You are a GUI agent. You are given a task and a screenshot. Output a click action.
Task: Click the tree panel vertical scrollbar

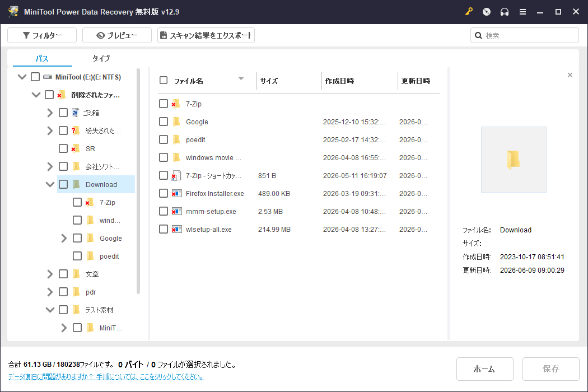tap(138, 181)
